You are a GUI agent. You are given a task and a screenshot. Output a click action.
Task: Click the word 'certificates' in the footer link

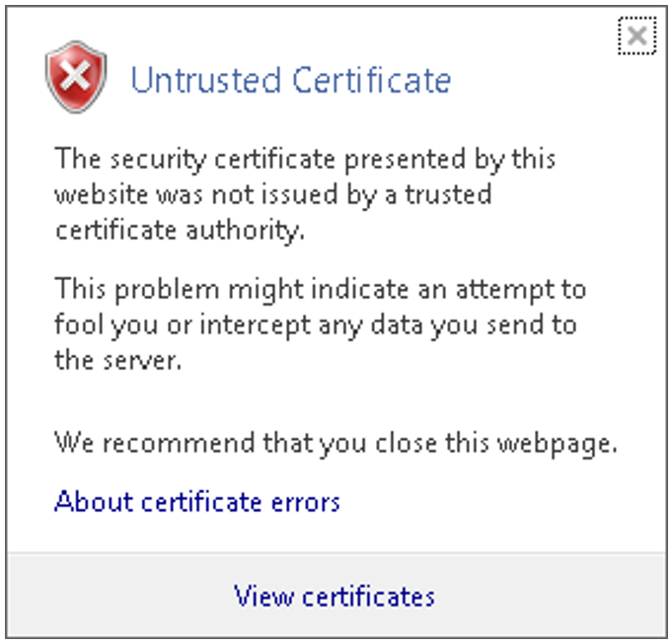coord(368,596)
